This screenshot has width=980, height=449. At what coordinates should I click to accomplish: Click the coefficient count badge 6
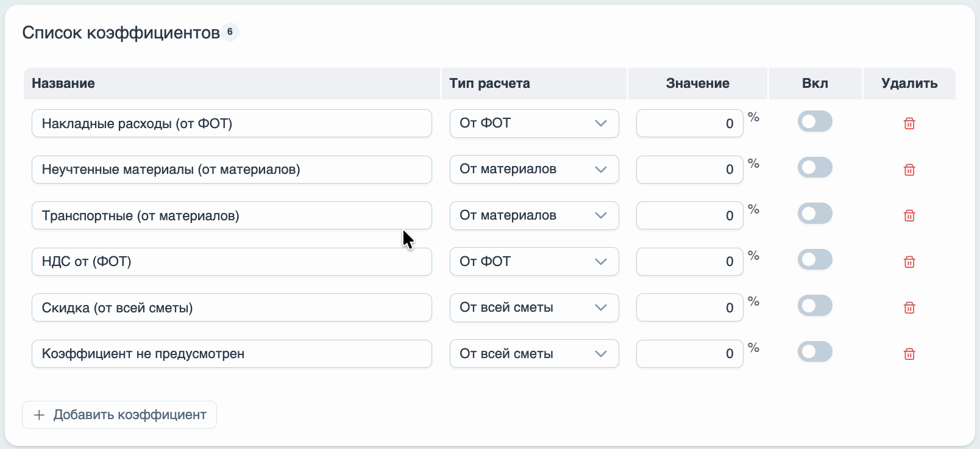[x=230, y=32]
